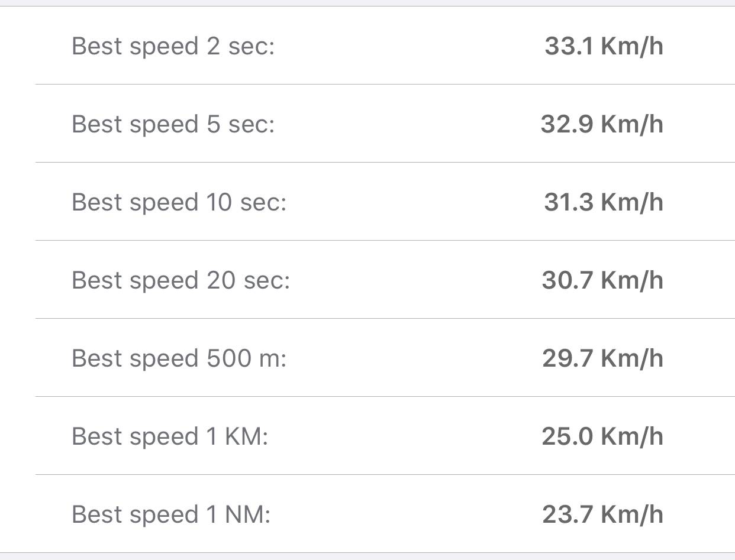Select the 29.7 speed number

567,358
